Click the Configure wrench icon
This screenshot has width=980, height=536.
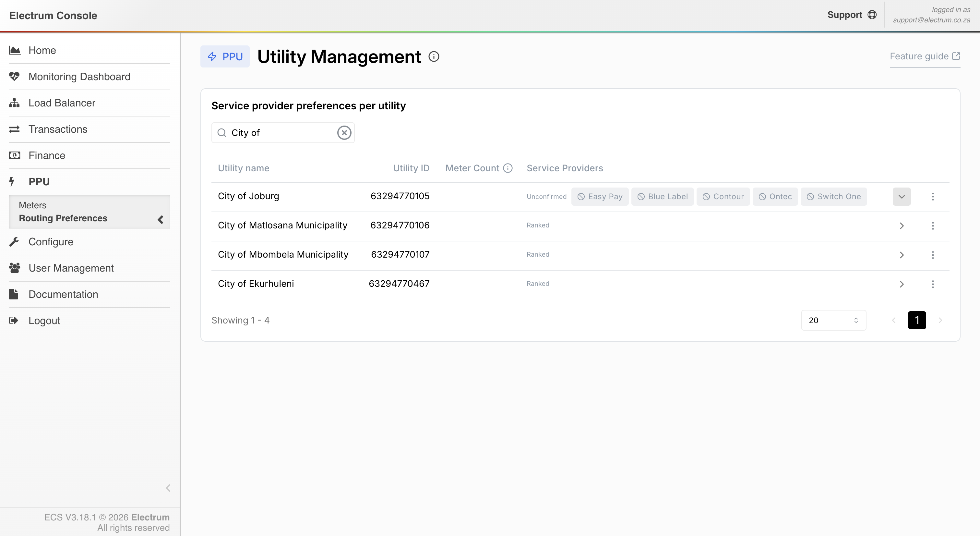15,242
